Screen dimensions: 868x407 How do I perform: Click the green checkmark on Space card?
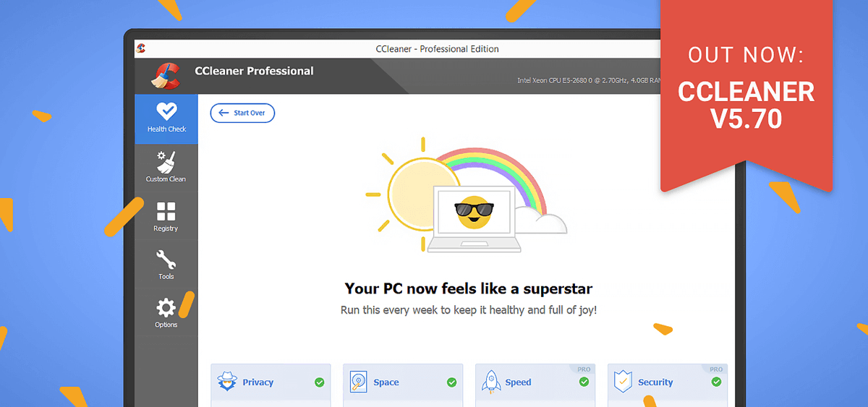point(451,382)
